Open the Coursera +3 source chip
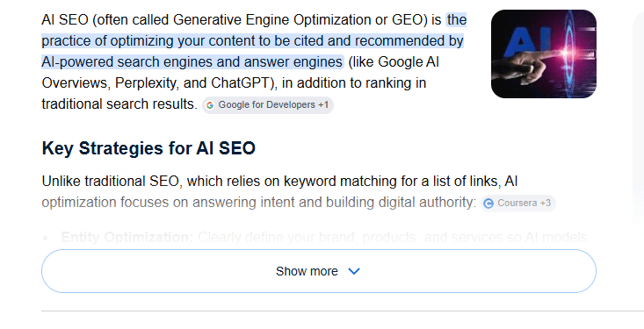 click(518, 204)
